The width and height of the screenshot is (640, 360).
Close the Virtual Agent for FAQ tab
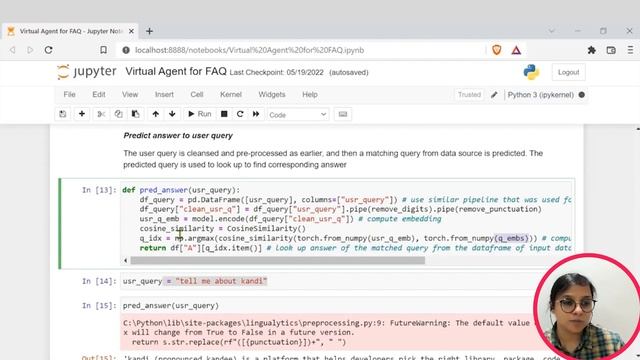pos(131,31)
